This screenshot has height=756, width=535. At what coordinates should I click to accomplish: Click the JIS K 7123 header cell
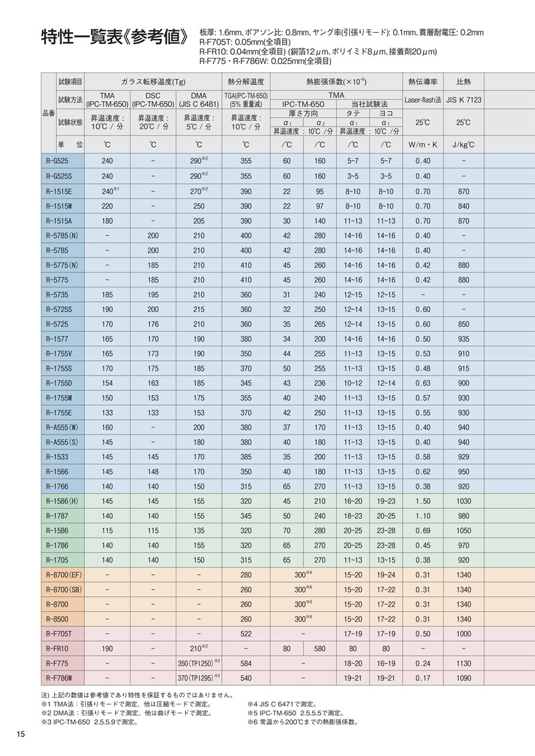pyautogui.click(x=463, y=100)
